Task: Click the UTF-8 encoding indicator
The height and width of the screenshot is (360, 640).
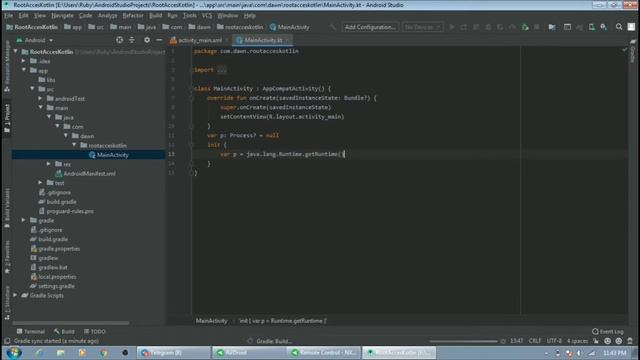Action: 554,341
